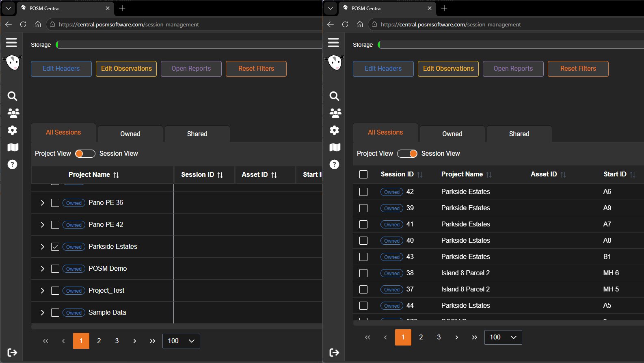Expand the Parkside Estates project row
This screenshot has width=644, height=363.
click(x=42, y=247)
